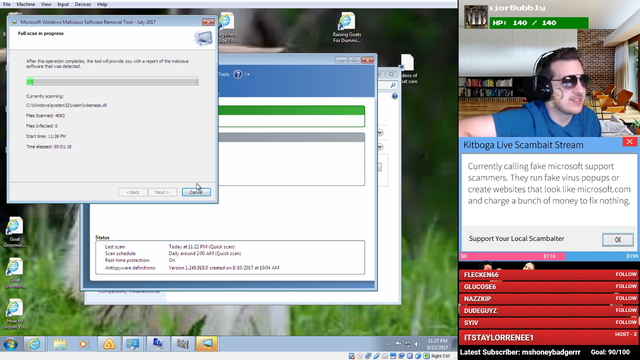
Task: Click the full scan progress bar
Action: coord(112,81)
